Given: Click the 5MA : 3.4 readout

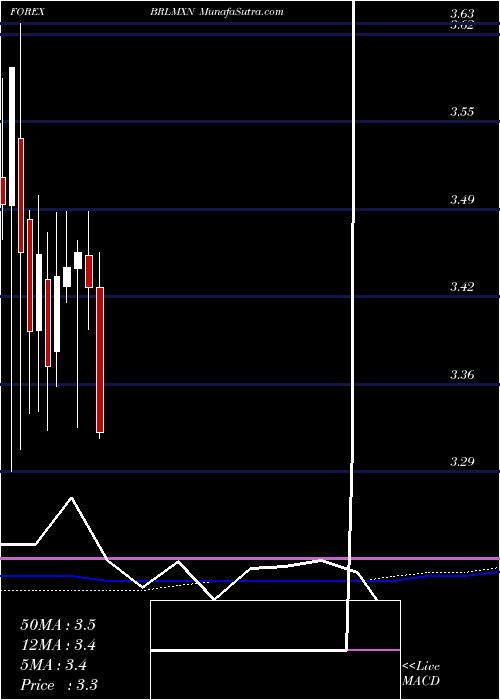Looking at the screenshot, I should pos(54,665).
